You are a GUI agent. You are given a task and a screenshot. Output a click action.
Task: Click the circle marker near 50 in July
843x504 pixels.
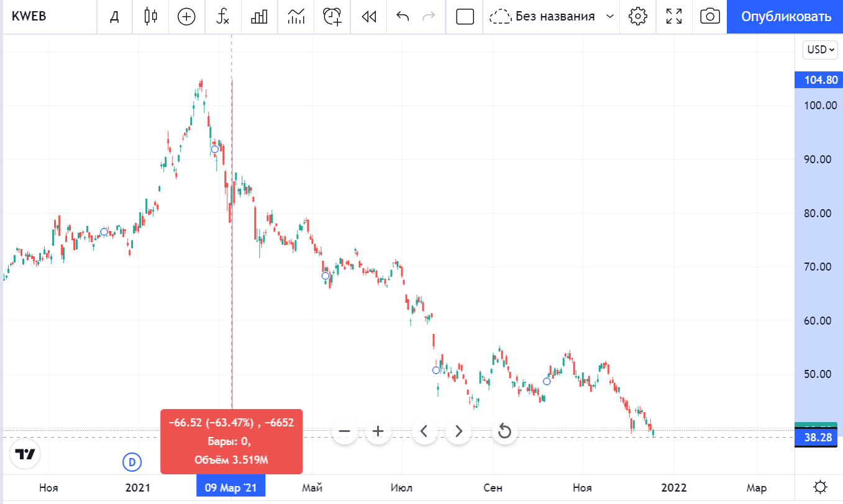coord(436,370)
